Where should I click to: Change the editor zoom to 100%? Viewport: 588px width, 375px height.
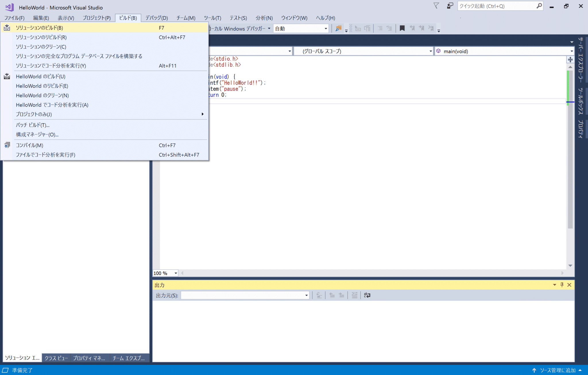tap(165, 273)
